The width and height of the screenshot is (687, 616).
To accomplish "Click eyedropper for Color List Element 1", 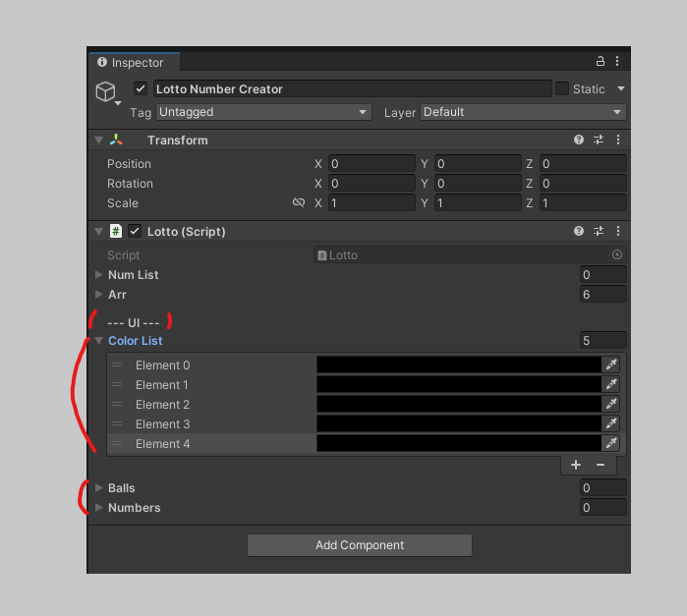I will (x=611, y=384).
